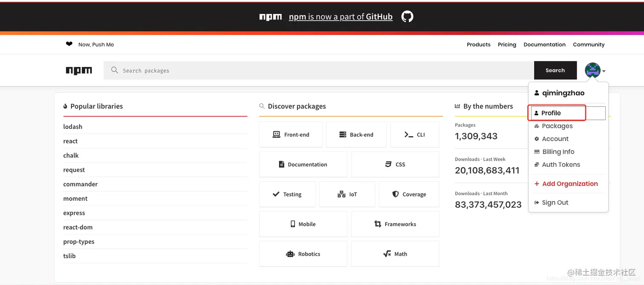Open the prop-types library link

pyautogui.click(x=79, y=242)
